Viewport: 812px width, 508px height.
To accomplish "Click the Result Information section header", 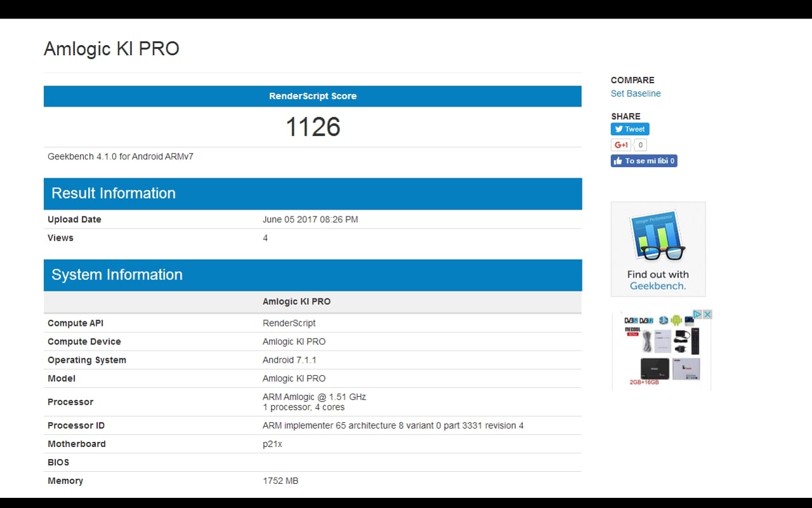I will pos(114,193).
